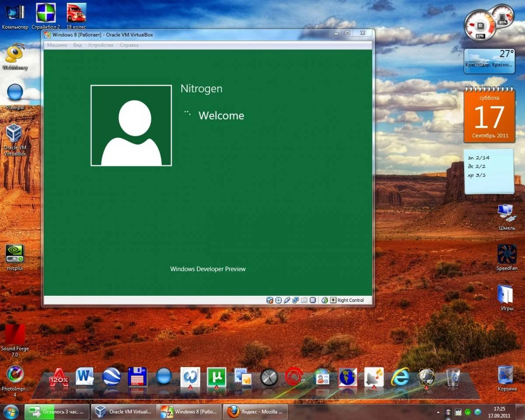The height and width of the screenshot is (420, 525).
Task: Launch uTorrent from the dock
Action: pyautogui.click(x=216, y=377)
